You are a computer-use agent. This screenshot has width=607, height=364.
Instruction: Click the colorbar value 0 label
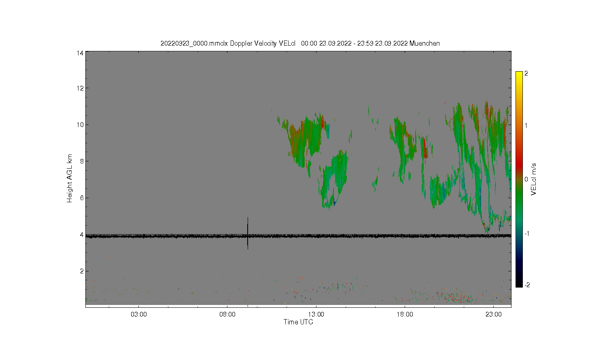pos(526,179)
